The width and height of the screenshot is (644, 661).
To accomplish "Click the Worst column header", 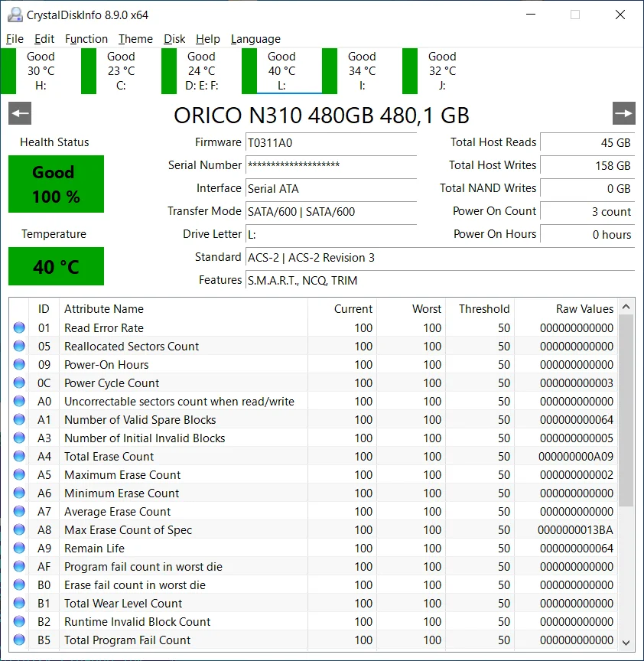I will (x=411, y=308).
